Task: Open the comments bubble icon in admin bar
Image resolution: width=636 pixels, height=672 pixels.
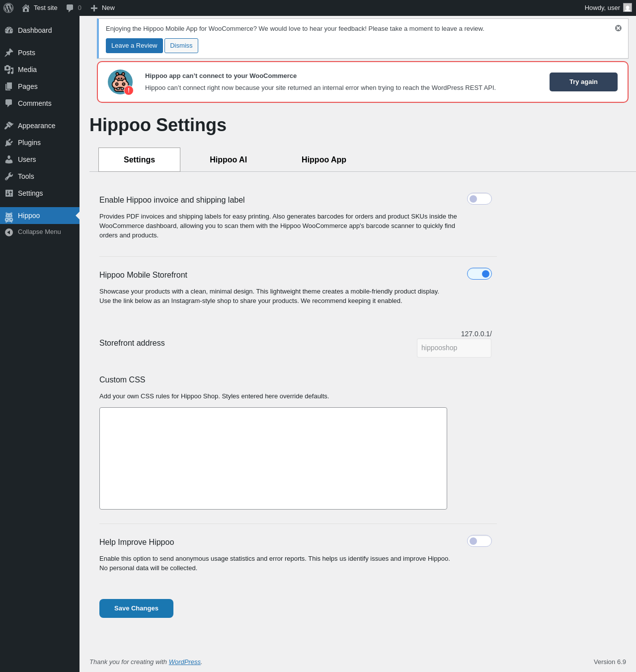Action: tap(70, 8)
